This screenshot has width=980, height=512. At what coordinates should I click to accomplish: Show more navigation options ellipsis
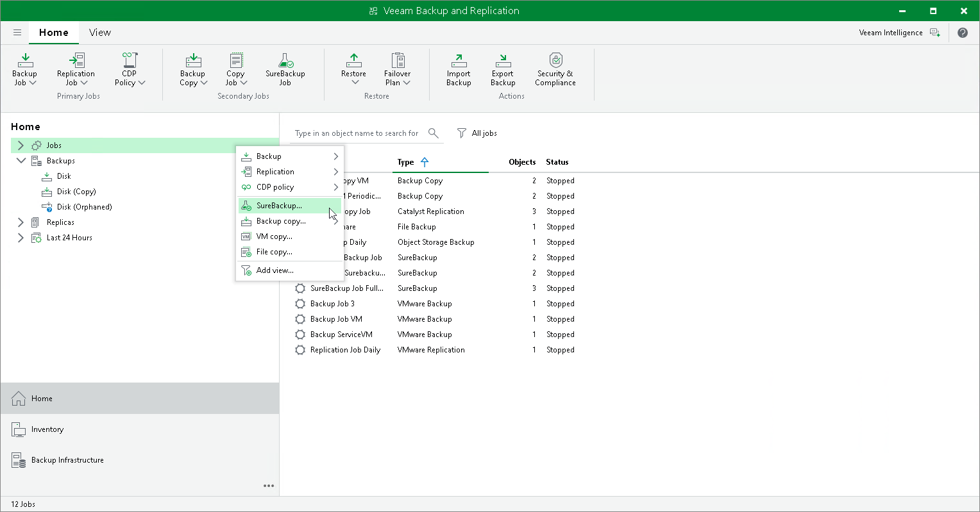[x=269, y=486]
